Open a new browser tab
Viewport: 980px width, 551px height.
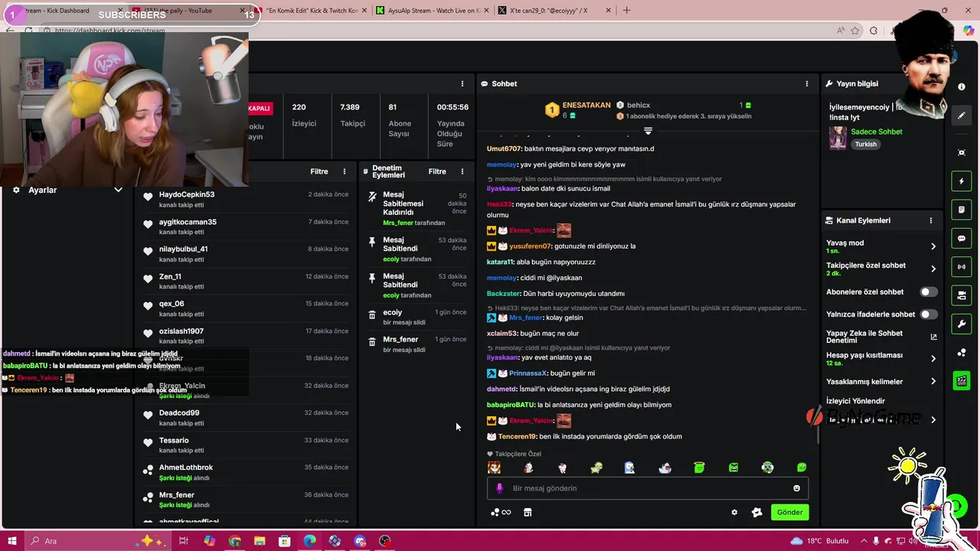[x=626, y=11]
